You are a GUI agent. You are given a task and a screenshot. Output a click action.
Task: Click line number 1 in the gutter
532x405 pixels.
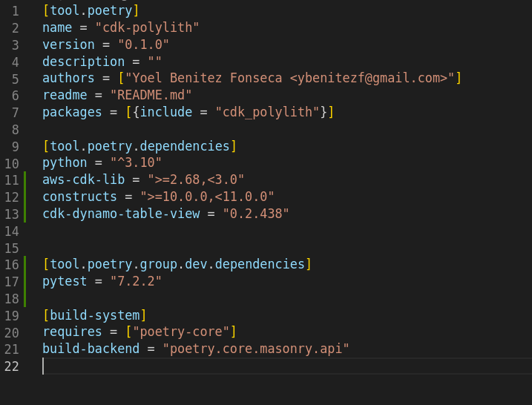(x=15, y=10)
